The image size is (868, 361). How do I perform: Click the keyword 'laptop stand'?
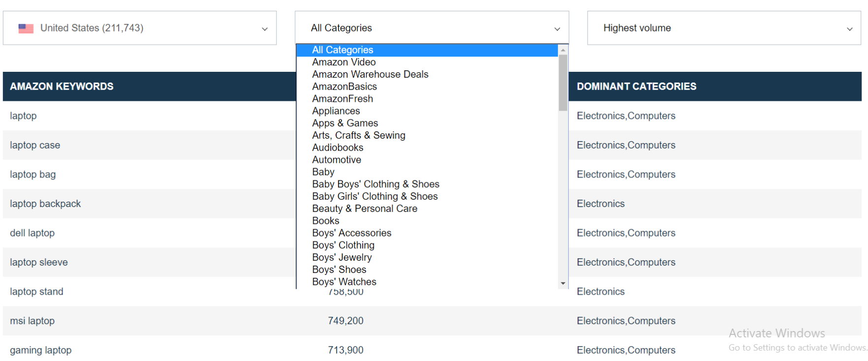pos(36,292)
